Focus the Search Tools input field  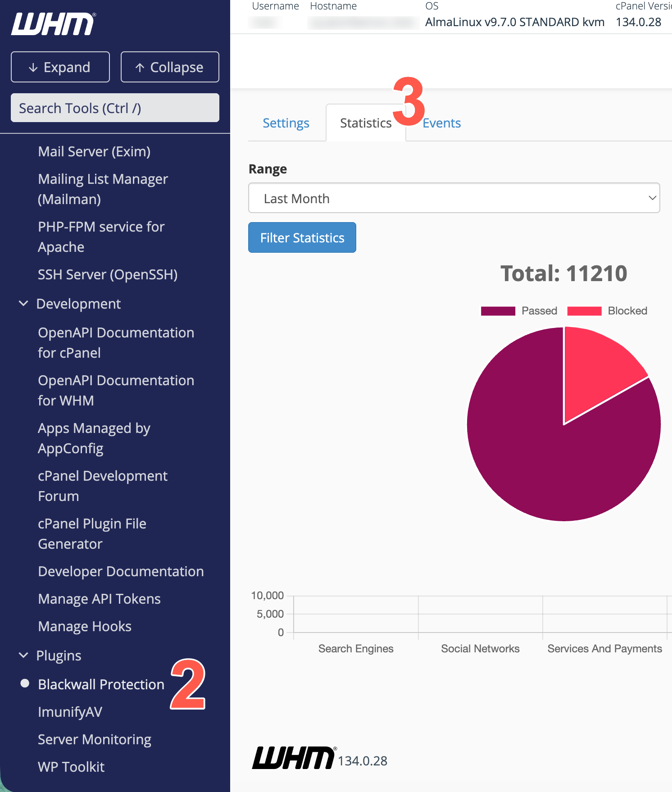(x=115, y=108)
